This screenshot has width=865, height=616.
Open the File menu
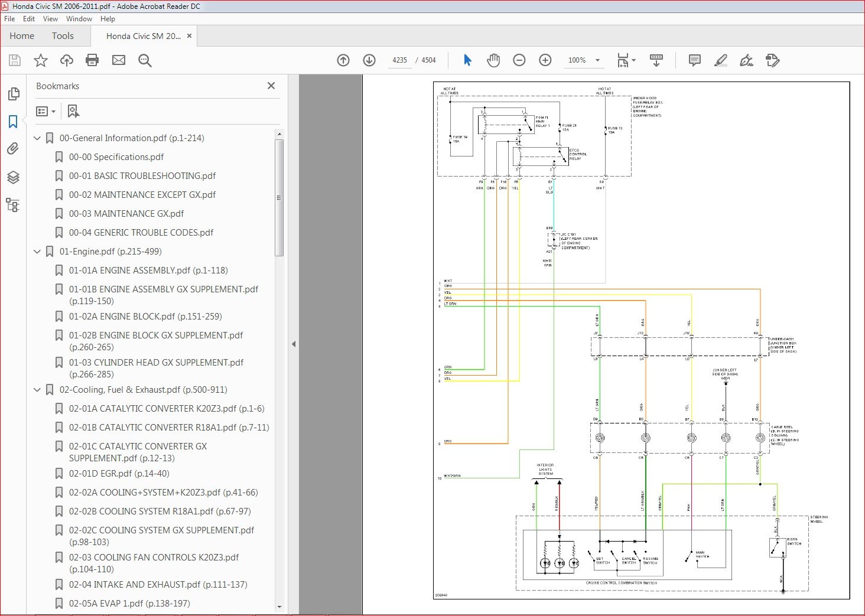(x=9, y=19)
